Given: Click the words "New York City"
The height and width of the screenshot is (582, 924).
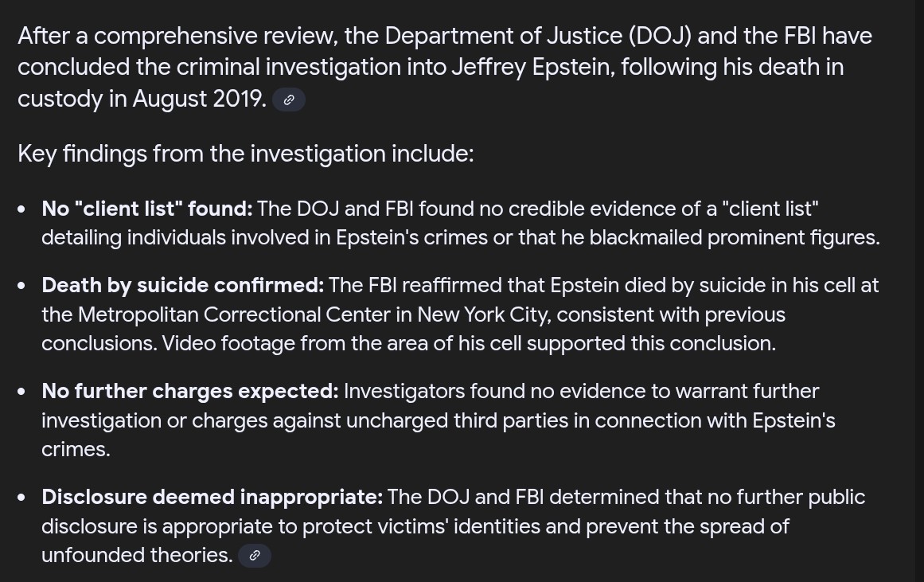Looking at the screenshot, I should pos(482,314).
